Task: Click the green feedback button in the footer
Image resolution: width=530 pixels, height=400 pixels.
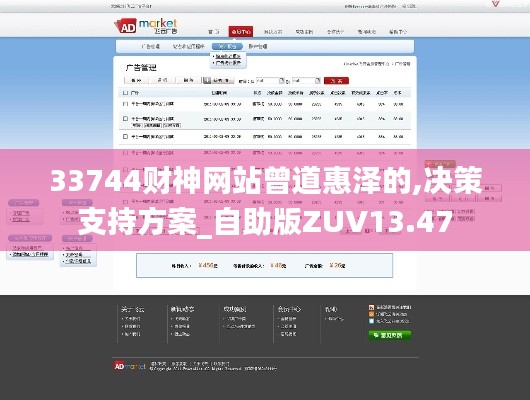Action: click(390, 335)
